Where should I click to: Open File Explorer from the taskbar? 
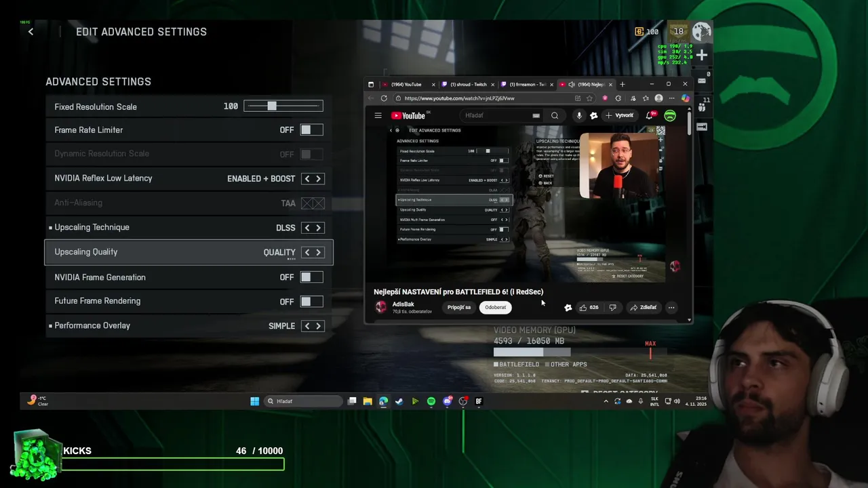[x=368, y=401]
